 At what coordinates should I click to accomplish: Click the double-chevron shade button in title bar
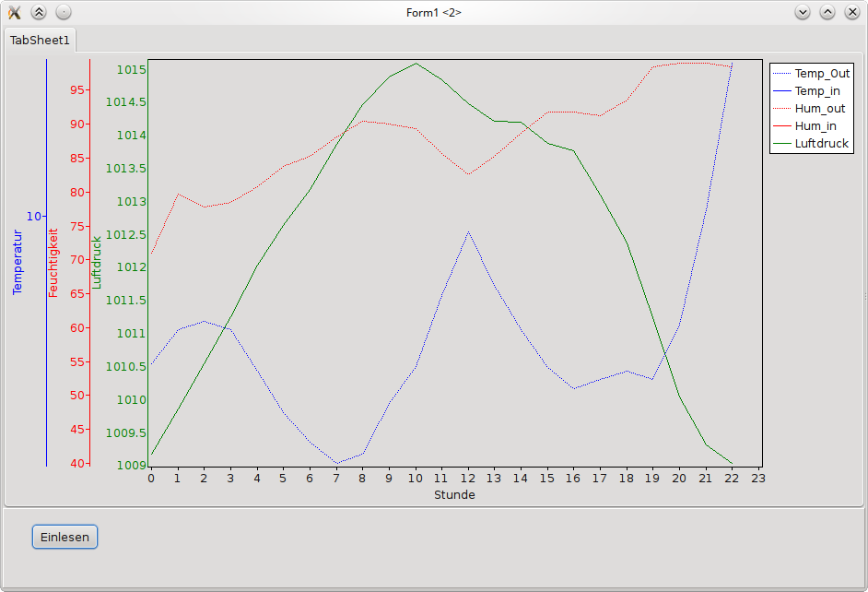(39, 12)
